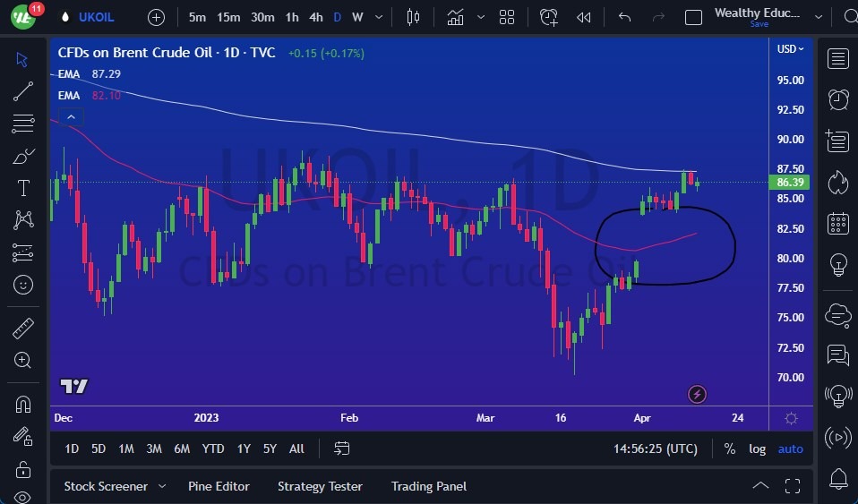Open private chat messages icon
This screenshot has height=504, width=858.
click(837, 355)
